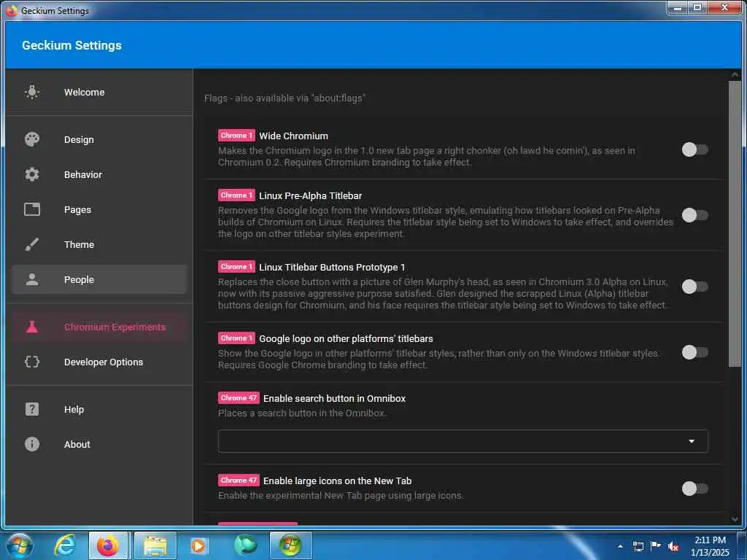This screenshot has height=560, width=747.
Task: Click the vertical scrollbar thumb
Action: point(735,224)
